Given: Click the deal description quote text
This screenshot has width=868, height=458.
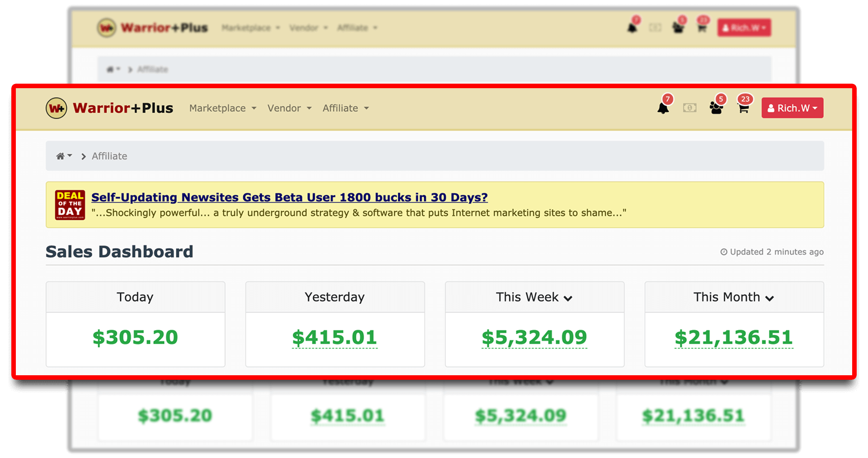Looking at the screenshot, I should [x=359, y=212].
